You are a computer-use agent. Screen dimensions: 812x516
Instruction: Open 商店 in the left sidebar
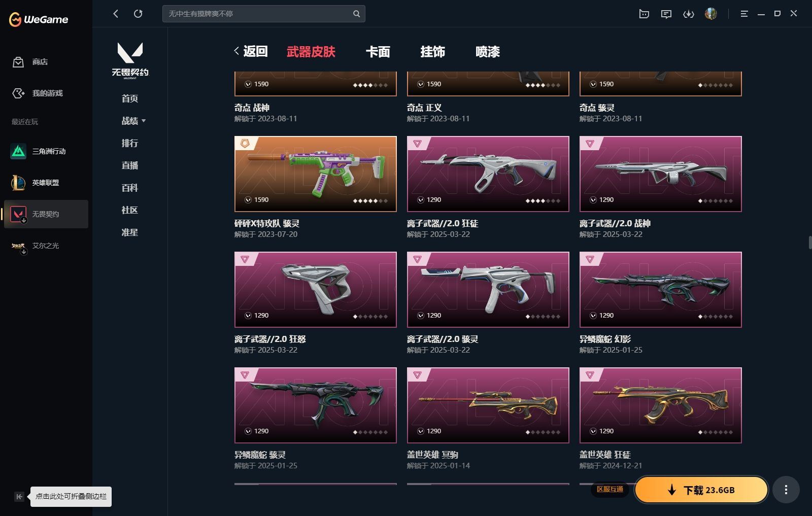click(x=30, y=62)
